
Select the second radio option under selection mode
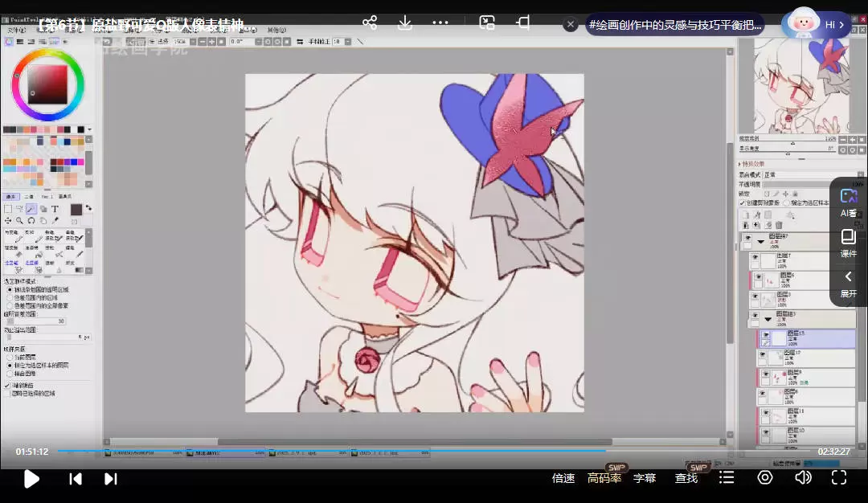coord(10,298)
